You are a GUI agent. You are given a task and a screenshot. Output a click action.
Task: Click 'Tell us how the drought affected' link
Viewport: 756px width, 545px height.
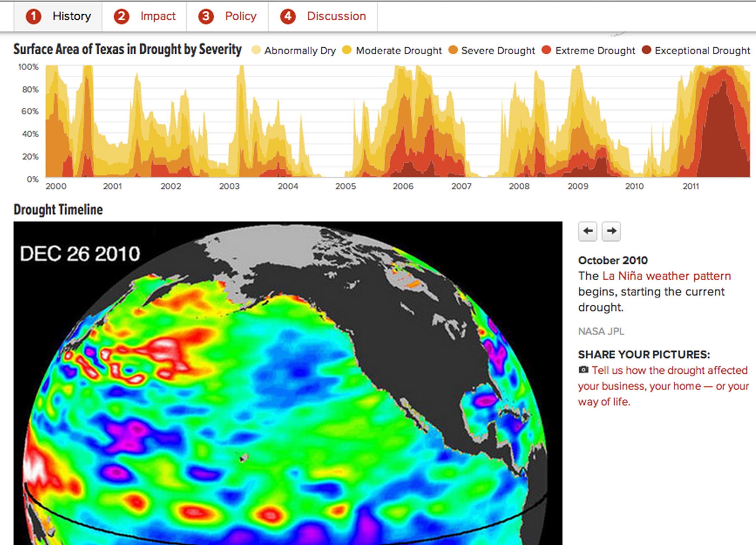(669, 370)
